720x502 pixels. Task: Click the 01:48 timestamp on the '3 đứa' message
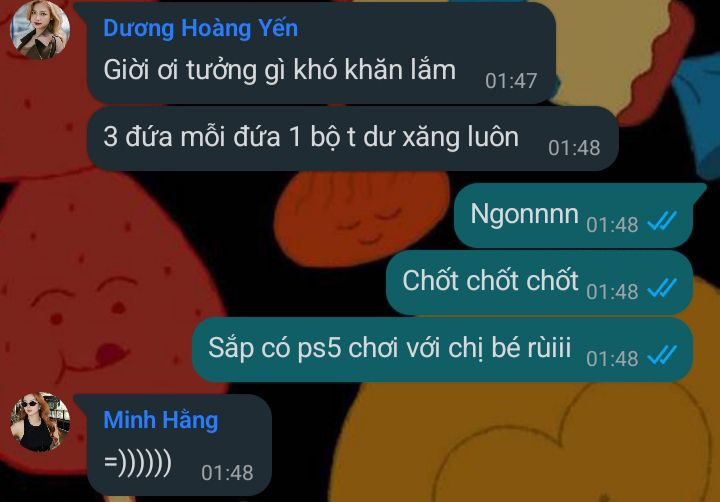coord(574,148)
